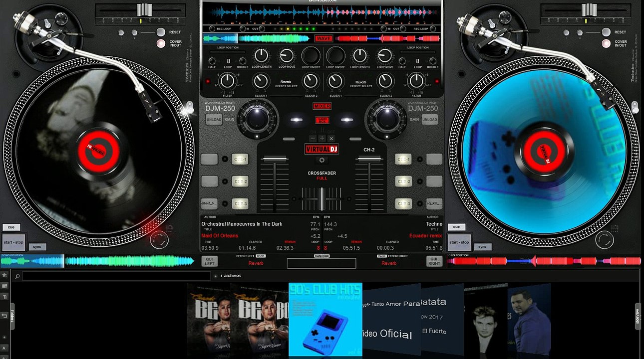Click right CH-2 volume fader
The width and height of the screenshot is (644, 359).
point(369,159)
